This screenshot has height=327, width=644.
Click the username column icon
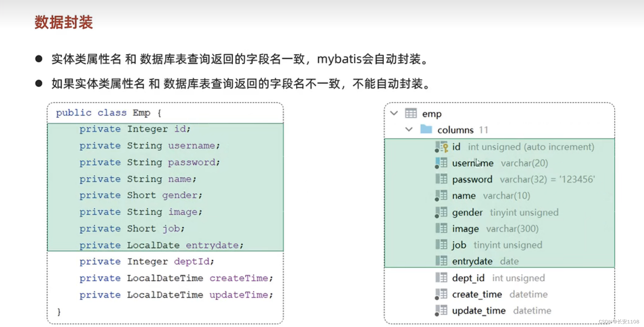pos(441,163)
